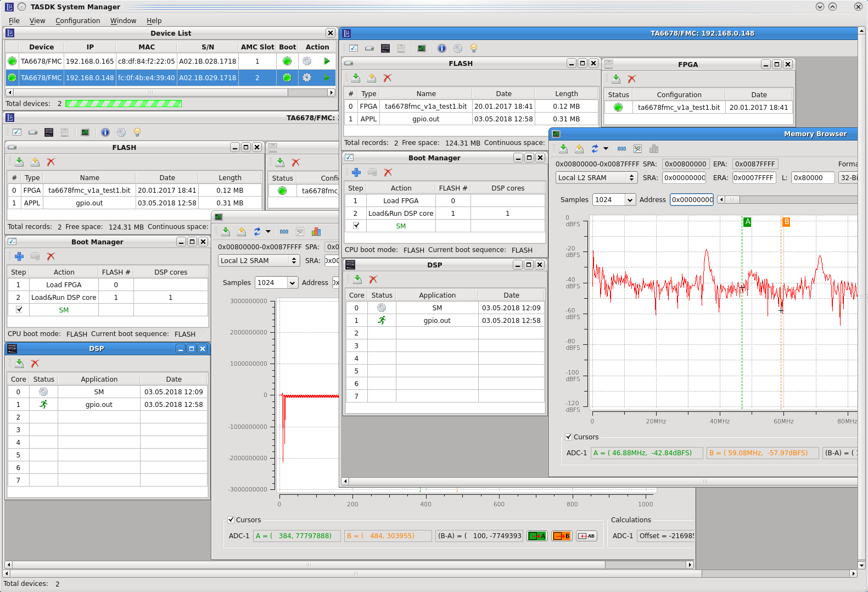Click the red delete icon in FPGA panel
The image size is (868, 592).
pyautogui.click(x=632, y=79)
